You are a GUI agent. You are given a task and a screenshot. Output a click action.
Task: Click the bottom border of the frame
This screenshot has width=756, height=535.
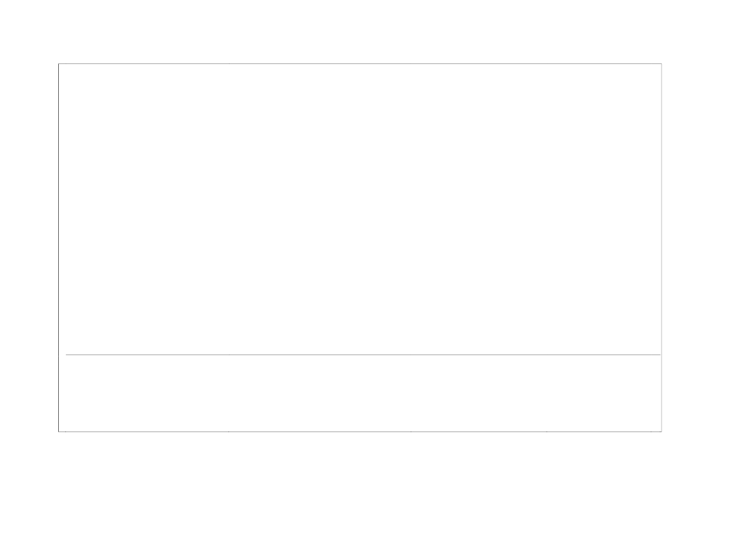(x=360, y=431)
